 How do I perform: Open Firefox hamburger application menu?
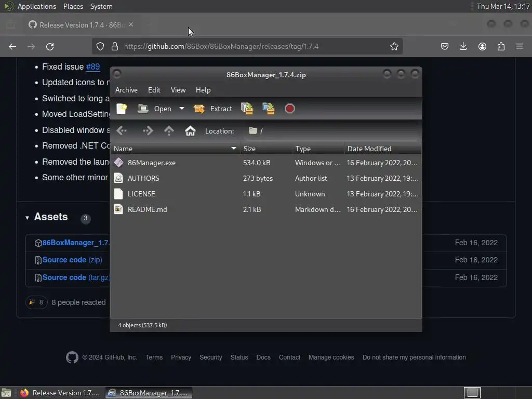(x=520, y=46)
